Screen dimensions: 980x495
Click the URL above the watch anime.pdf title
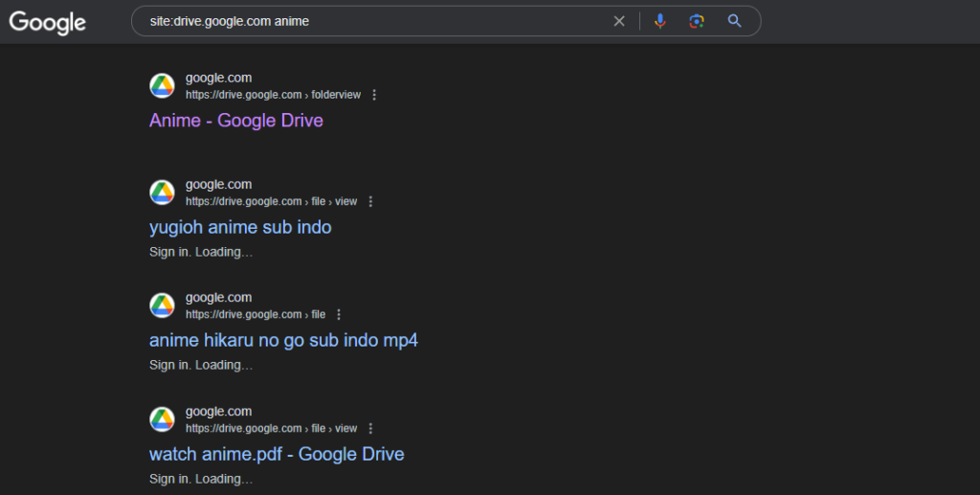click(271, 429)
